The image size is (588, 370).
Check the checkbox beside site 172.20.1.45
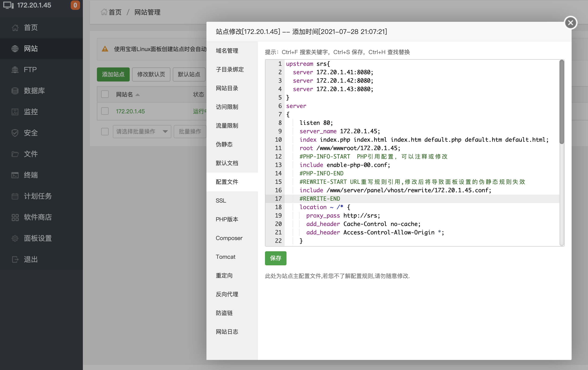pos(105,111)
